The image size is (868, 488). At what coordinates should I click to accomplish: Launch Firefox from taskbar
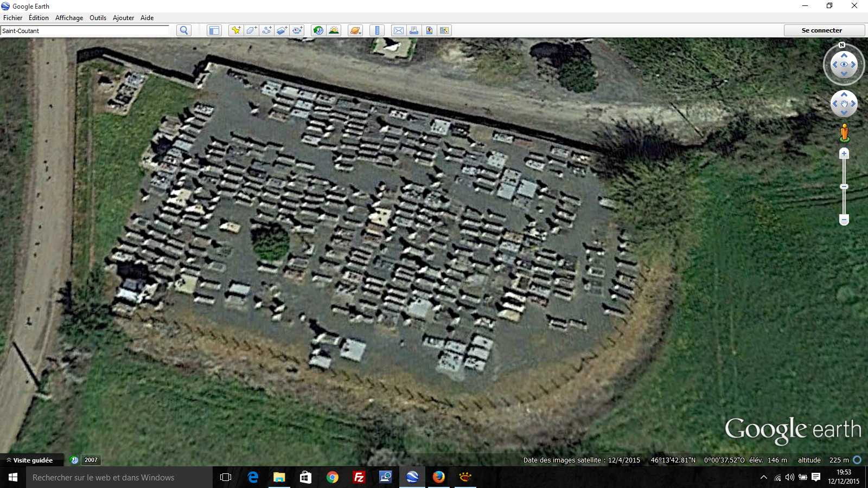(x=439, y=477)
